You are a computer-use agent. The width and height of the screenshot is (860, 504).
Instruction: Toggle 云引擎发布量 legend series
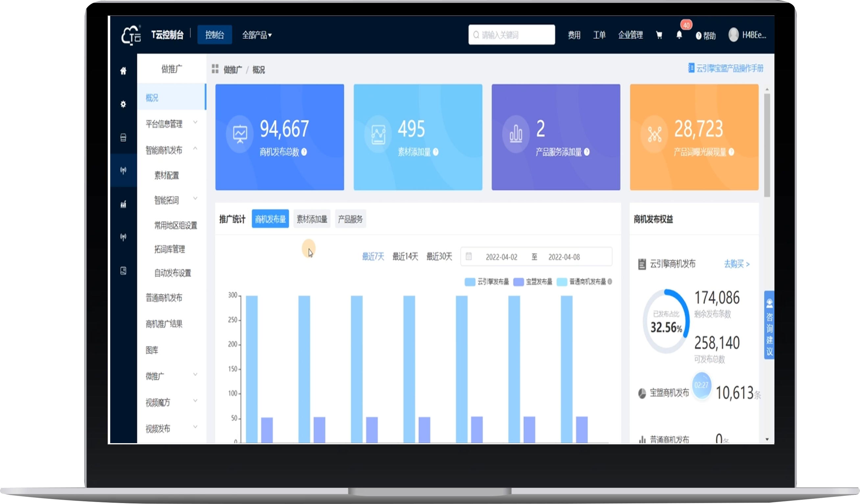coord(487,282)
